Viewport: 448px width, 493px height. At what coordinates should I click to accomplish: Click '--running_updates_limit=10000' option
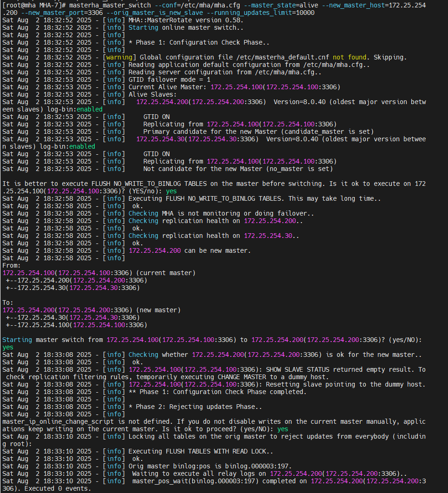coord(260,13)
